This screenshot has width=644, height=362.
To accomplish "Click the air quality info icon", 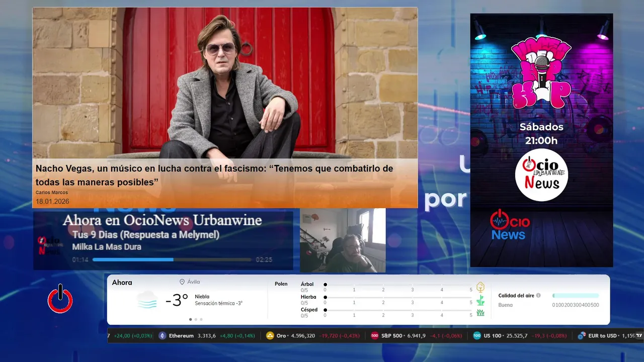I will [x=538, y=296].
